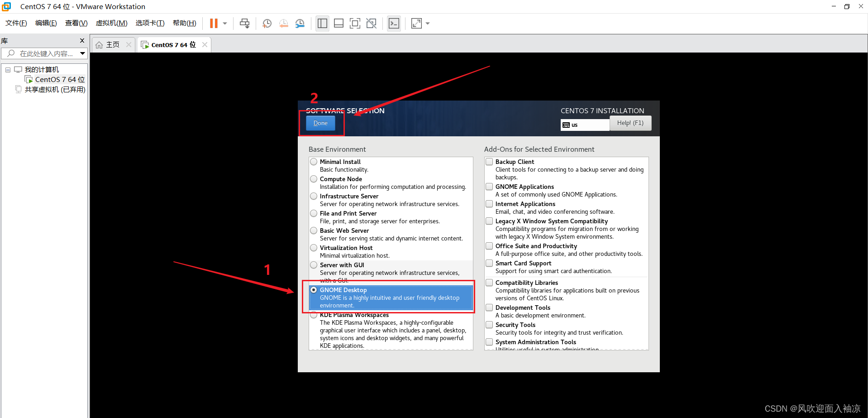The image size is (868, 418).
Task: Select the File and Print Server option
Action: point(314,213)
